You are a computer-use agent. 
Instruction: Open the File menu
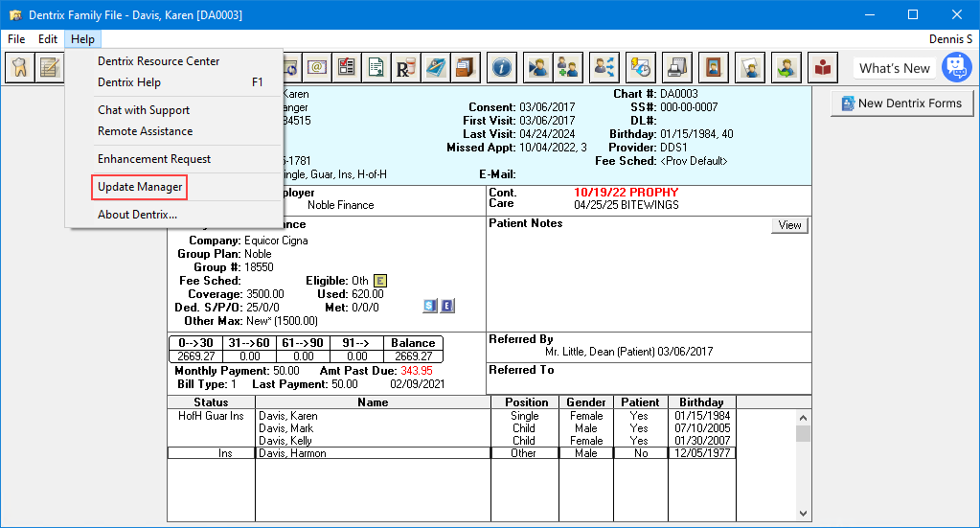click(16, 38)
